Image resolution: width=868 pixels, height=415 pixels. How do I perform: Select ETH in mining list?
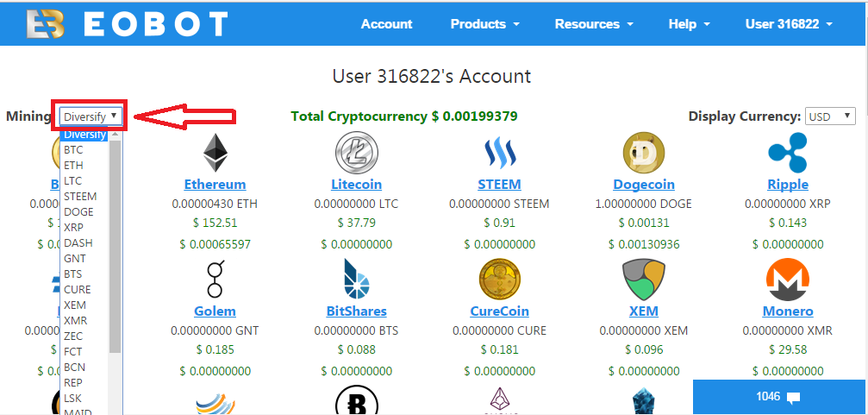[84, 165]
